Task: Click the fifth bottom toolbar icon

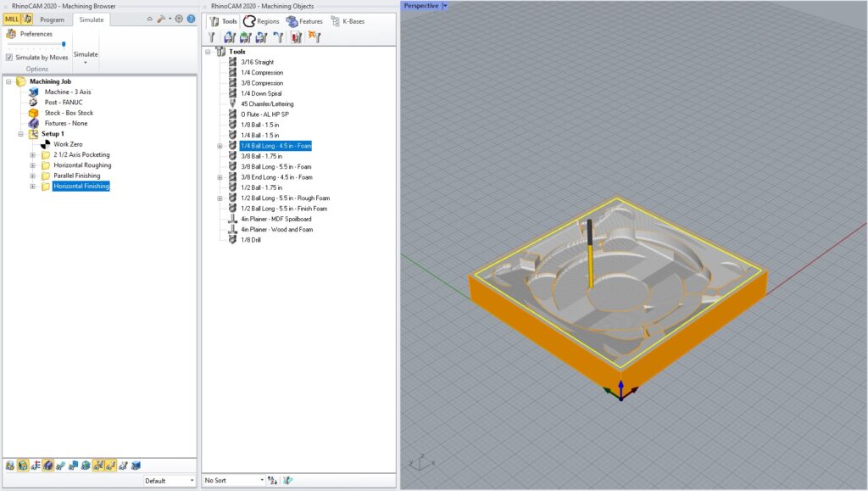Action: 60,466
